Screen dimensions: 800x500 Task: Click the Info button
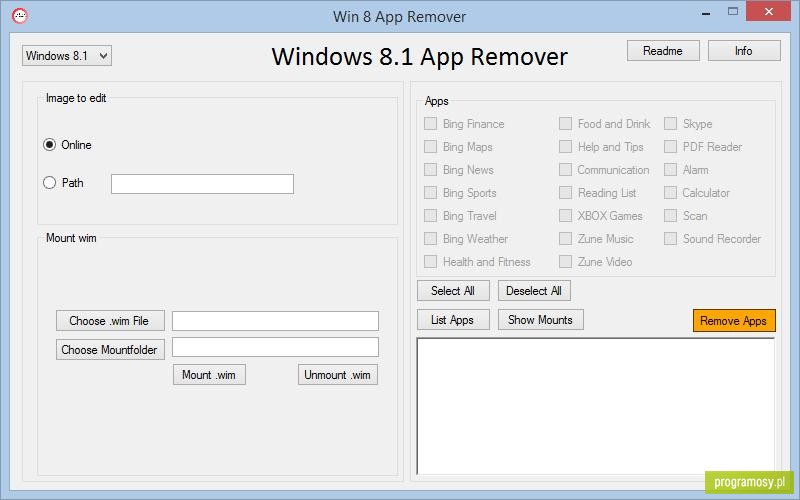(x=744, y=51)
